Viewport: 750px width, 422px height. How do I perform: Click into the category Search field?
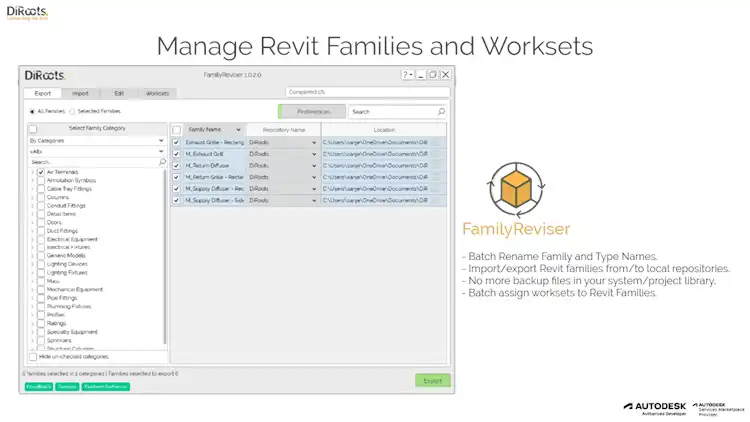click(93, 162)
